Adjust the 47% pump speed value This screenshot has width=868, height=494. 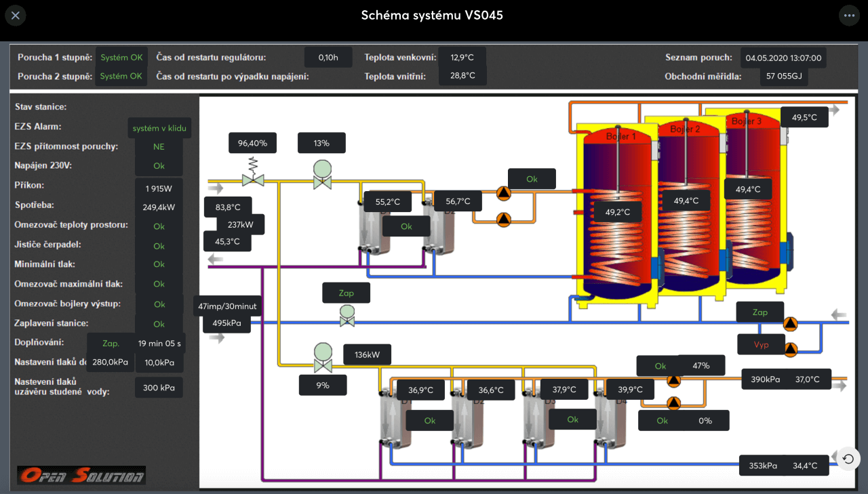(x=701, y=365)
